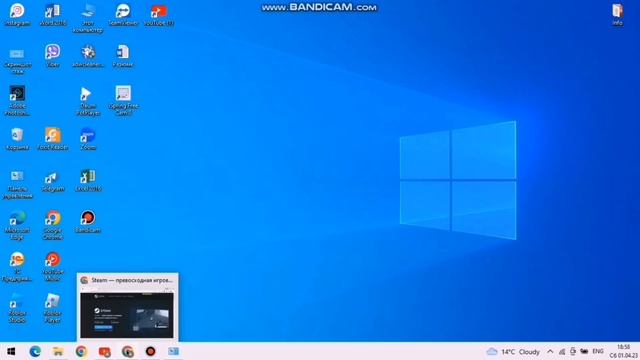Open the Viber desktop shortcut
The width and height of the screenshot is (640, 360).
point(53,56)
